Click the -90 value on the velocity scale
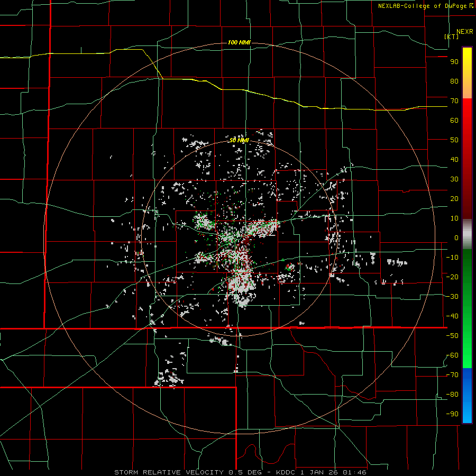 click(452, 414)
